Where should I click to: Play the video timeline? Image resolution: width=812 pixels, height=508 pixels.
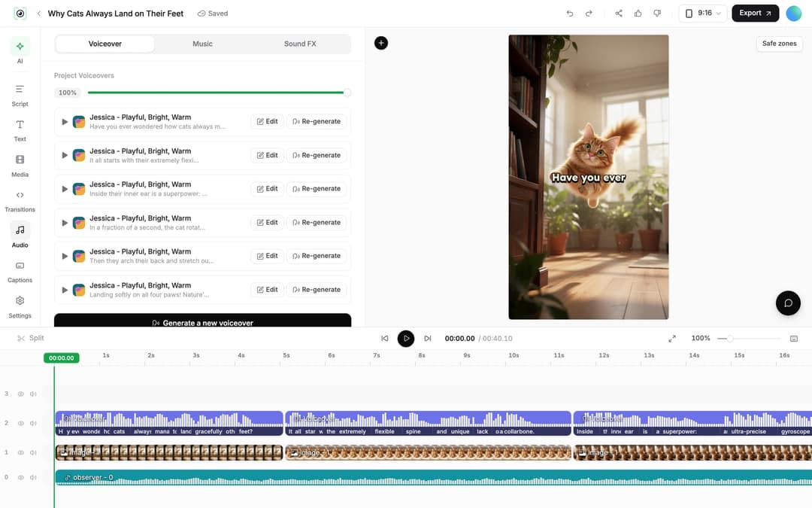(406, 339)
